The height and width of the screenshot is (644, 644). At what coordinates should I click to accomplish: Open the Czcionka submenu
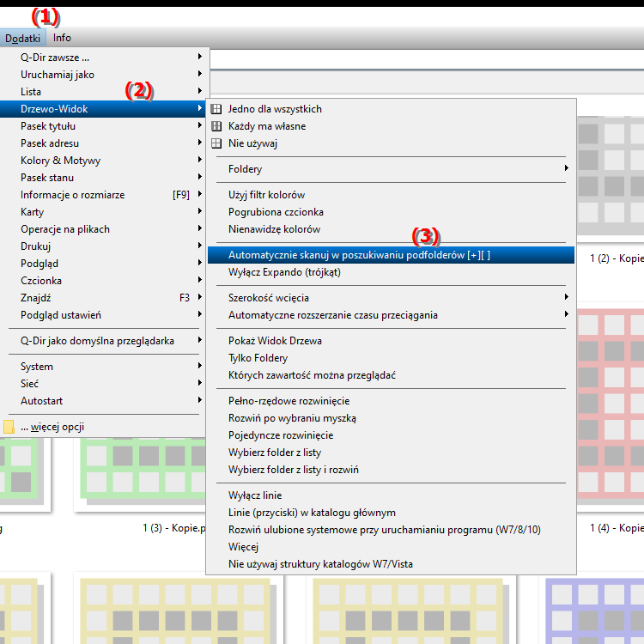tap(103, 281)
